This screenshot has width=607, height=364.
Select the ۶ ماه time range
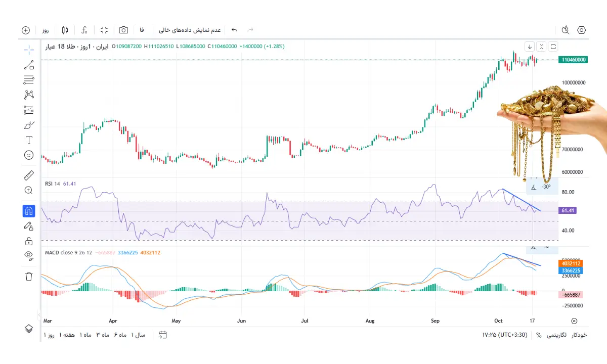(x=119, y=335)
